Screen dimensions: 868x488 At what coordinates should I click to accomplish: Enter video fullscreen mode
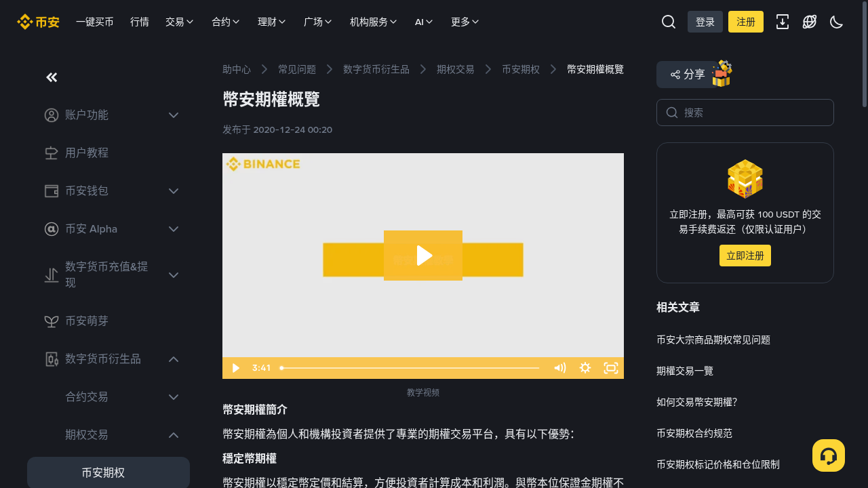pyautogui.click(x=611, y=368)
